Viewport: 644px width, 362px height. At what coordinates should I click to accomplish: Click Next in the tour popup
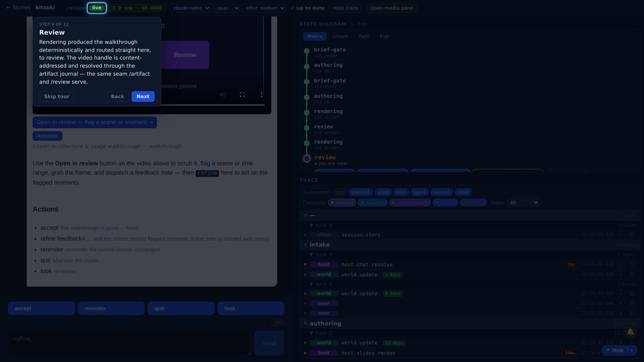pyautogui.click(x=143, y=97)
